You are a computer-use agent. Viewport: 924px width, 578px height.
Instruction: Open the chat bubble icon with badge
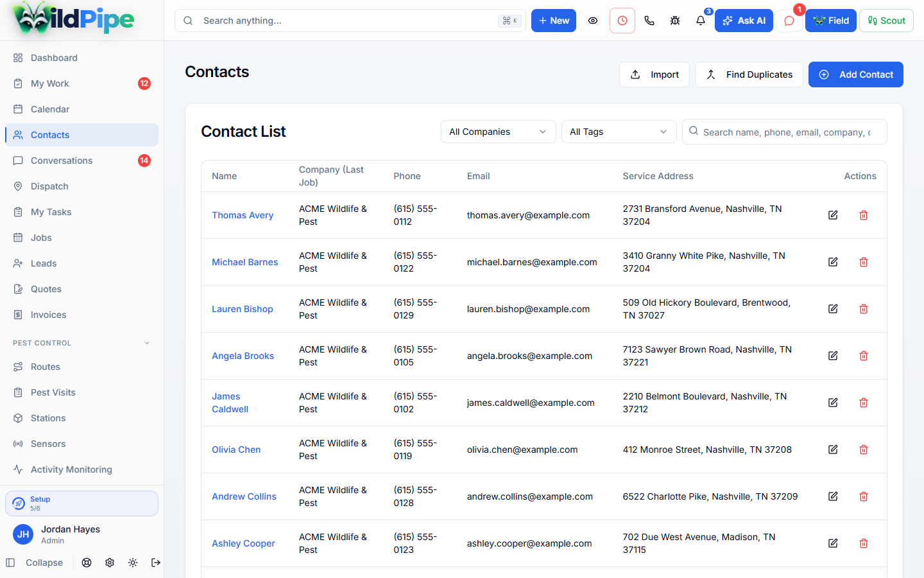pos(789,21)
